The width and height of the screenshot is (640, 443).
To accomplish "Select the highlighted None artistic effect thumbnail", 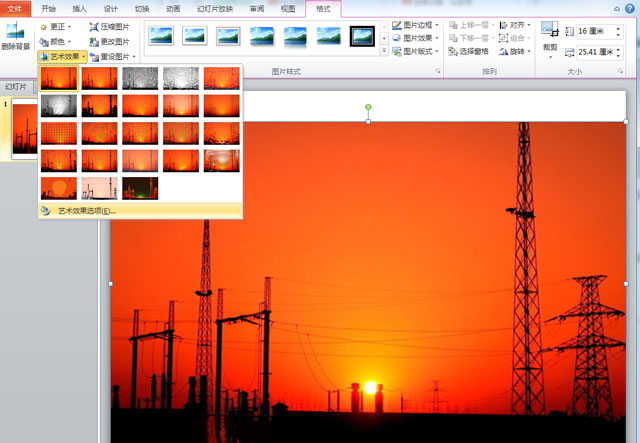I will (x=59, y=78).
